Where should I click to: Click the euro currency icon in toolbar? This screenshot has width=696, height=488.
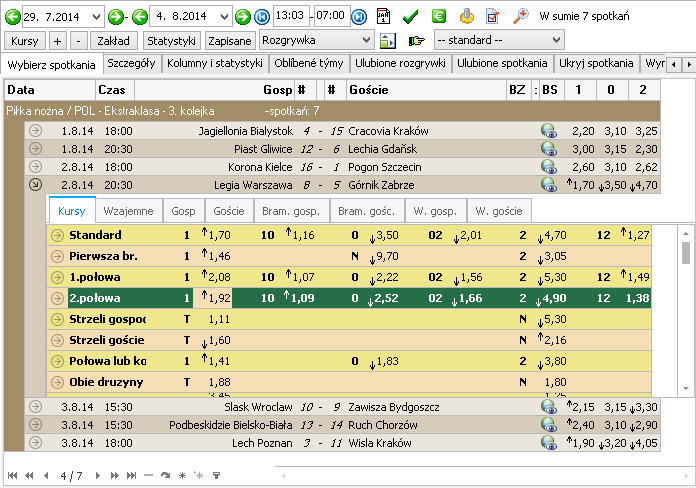[x=438, y=16]
